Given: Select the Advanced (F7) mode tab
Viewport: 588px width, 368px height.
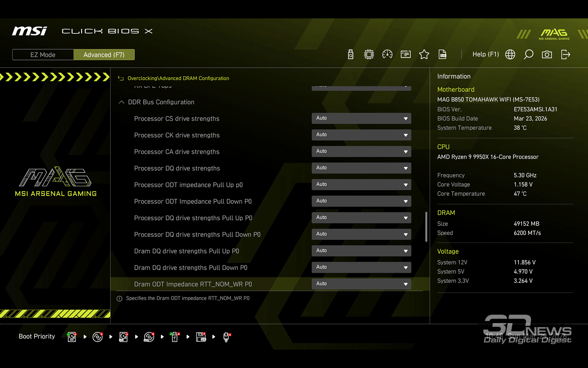Looking at the screenshot, I should tap(104, 55).
